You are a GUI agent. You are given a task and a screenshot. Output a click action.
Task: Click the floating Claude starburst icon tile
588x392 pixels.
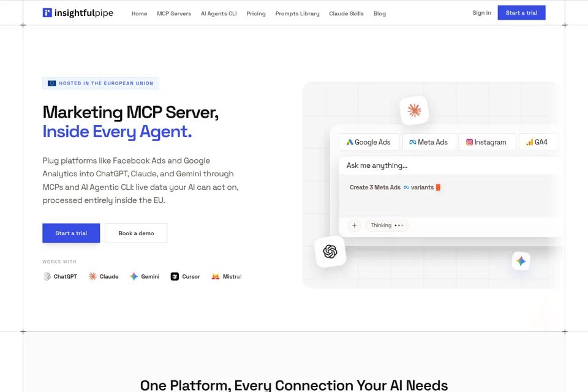(x=415, y=110)
